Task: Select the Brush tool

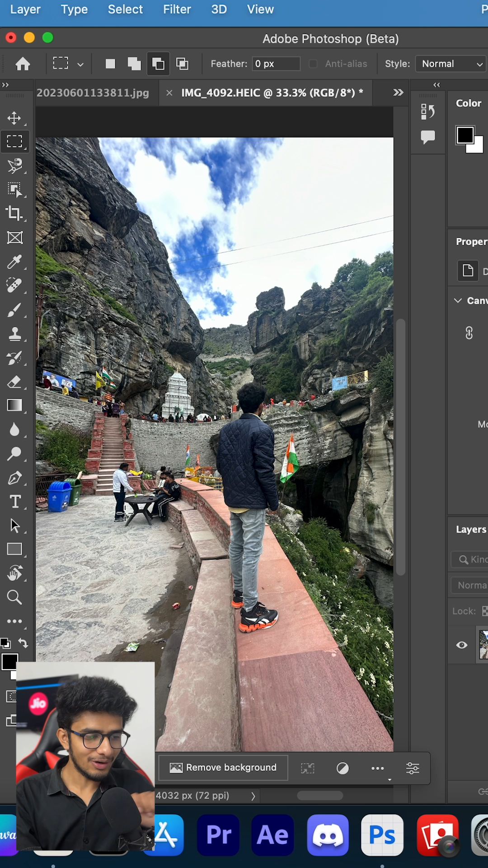Action: [14, 310]
